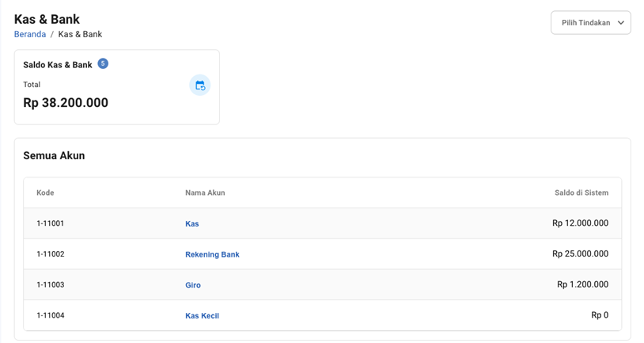Open the Rekening Bank account
Viewport: 644px width, 343px height.
click(212, 254)
